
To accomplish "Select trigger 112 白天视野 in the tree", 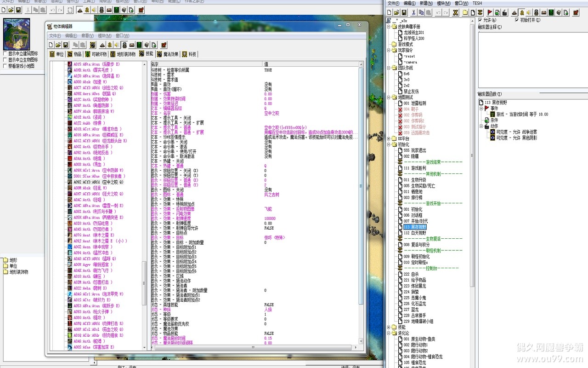I will tap(415, 233).
